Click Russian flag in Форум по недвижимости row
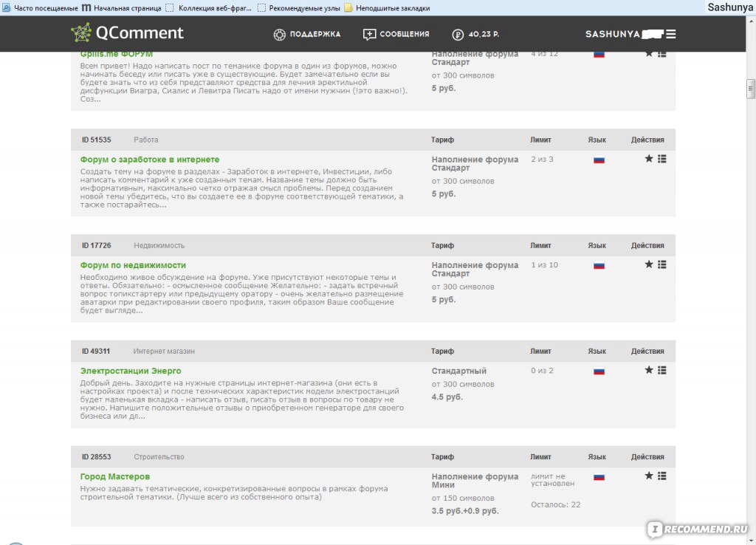756x545 pixels. point(599,265)
